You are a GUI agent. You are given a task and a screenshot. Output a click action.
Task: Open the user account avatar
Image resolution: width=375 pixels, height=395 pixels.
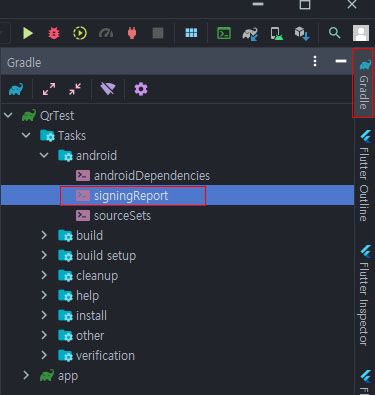coord(361,33)
